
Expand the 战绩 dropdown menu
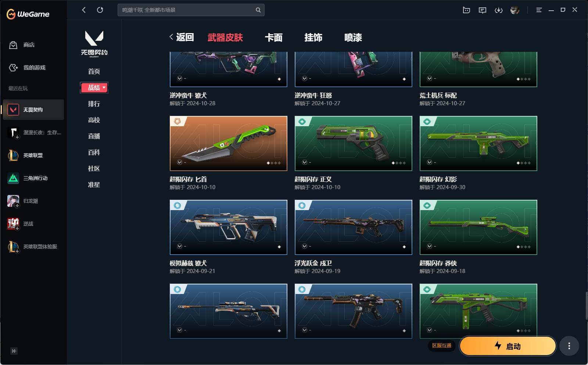[94, 88]
